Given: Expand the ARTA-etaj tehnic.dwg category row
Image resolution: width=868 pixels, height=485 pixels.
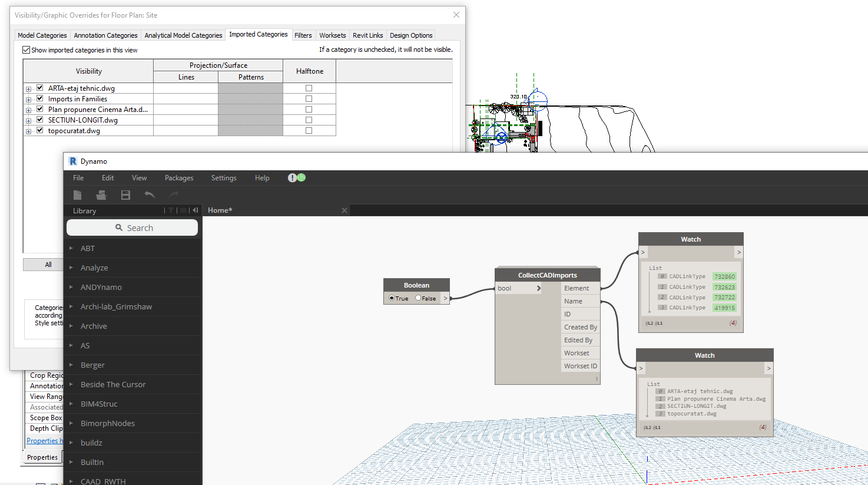Looking at the screenshot, I should pos(28,88).
